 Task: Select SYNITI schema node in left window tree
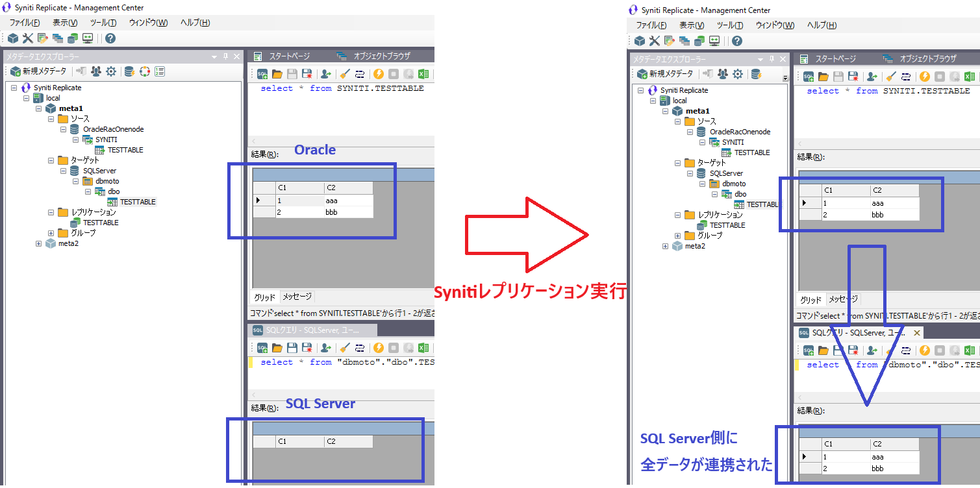coord(107,140)
